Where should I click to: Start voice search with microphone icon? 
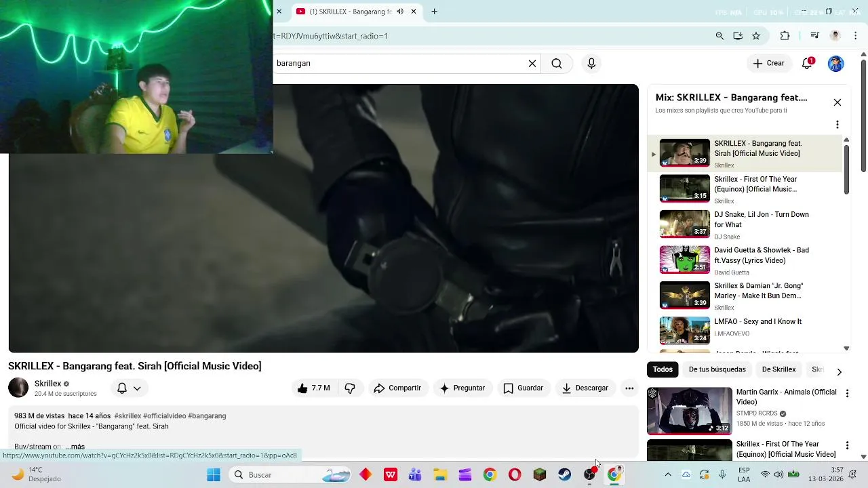591,63
